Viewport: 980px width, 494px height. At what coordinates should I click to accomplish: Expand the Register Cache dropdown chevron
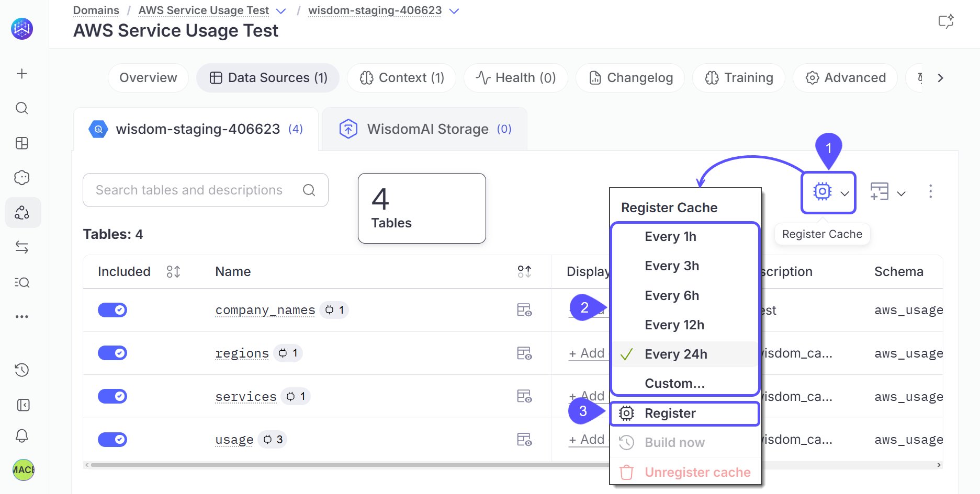844,193
